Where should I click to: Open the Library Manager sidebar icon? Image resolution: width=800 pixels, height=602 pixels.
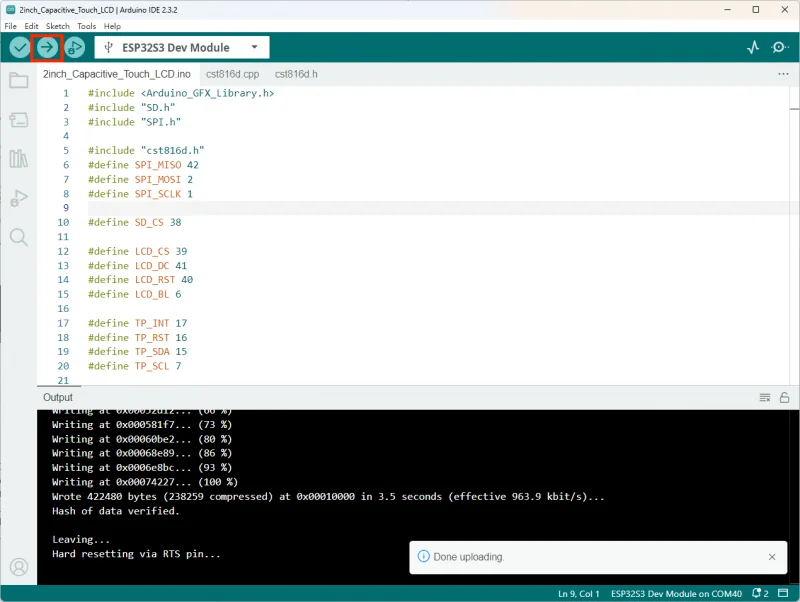click(19, 159)
